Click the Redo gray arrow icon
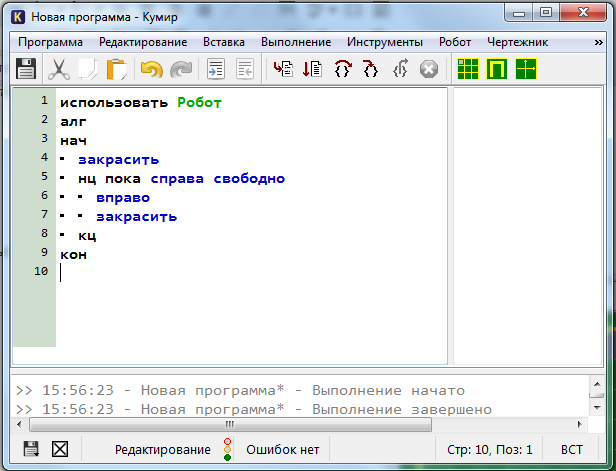The image size is (616, 471). pos(181,70)
